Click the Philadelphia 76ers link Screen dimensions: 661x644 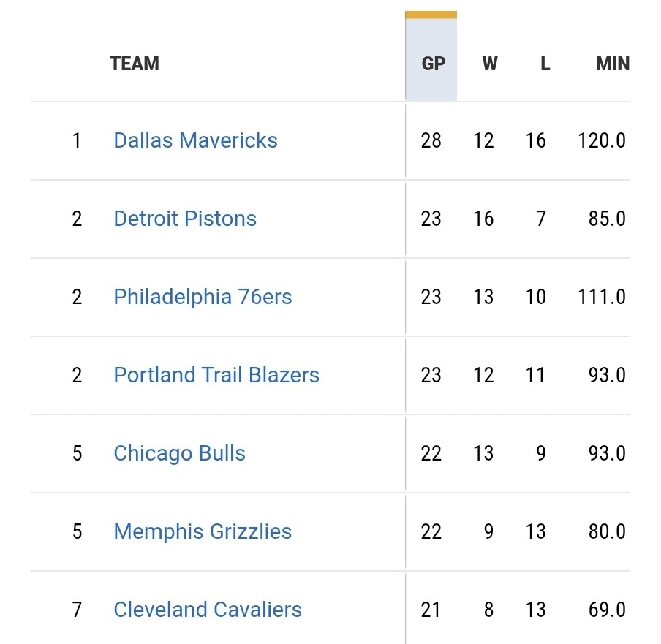(x=203, y=297)
